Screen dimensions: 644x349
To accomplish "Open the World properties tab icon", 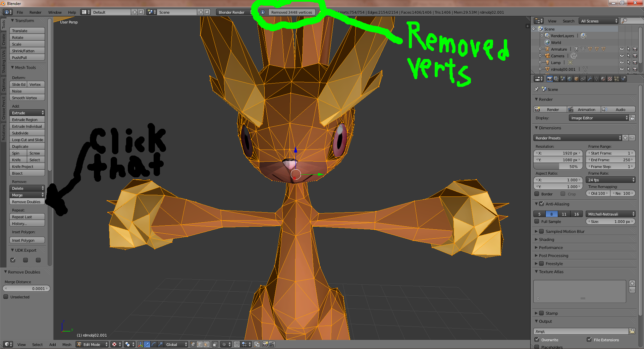I will tap(570, 79).
